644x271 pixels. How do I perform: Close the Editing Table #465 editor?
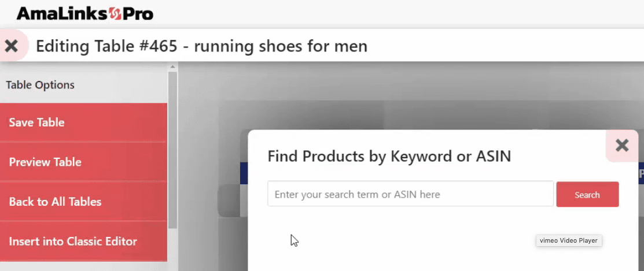click(12, 46)
